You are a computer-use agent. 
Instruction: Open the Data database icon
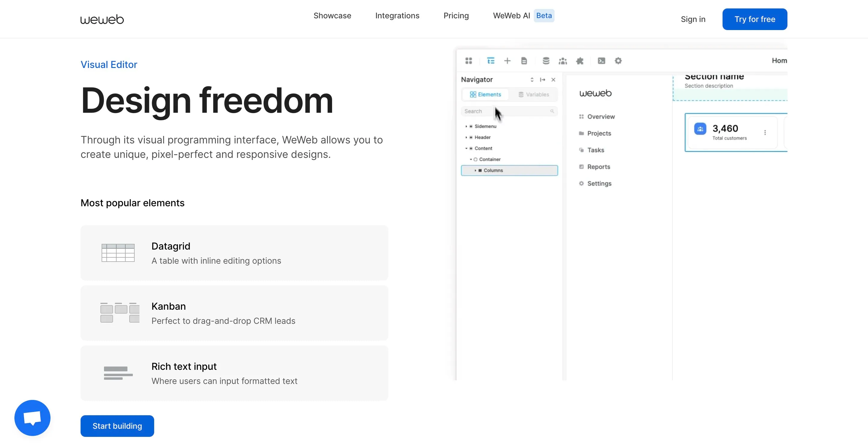point(546,61)
